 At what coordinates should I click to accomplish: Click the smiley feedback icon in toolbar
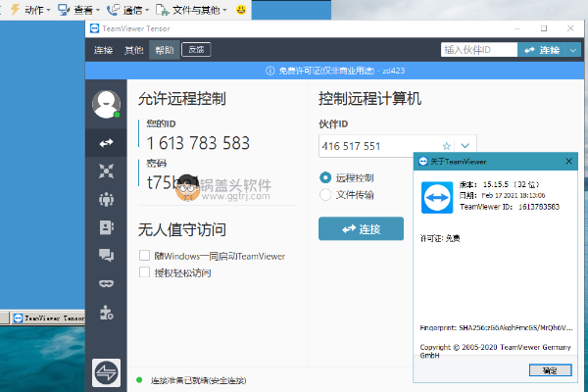point(242,9)
